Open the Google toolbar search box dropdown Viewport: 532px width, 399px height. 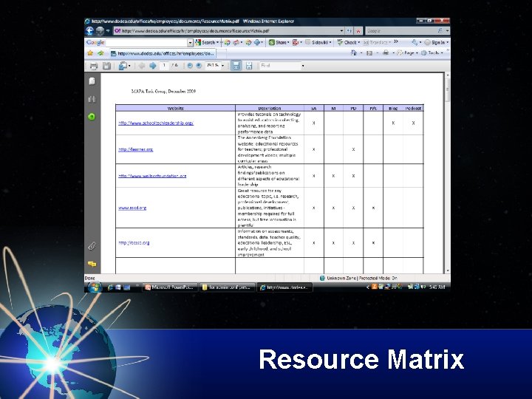click(191, 43)
